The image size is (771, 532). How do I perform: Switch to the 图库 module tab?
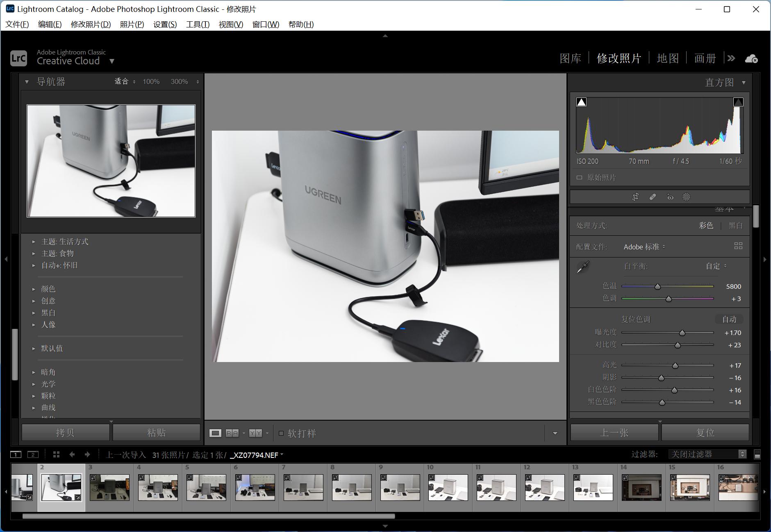pyautogui.click(x=570, y=59)
